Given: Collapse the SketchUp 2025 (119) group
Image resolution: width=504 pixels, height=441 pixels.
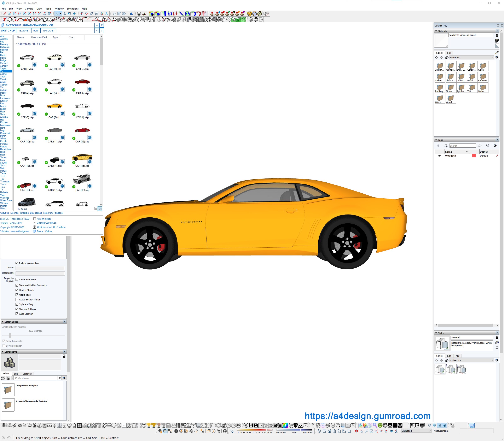Looking at the screenshot, I should pyautogui.click(x=16, y=44).
